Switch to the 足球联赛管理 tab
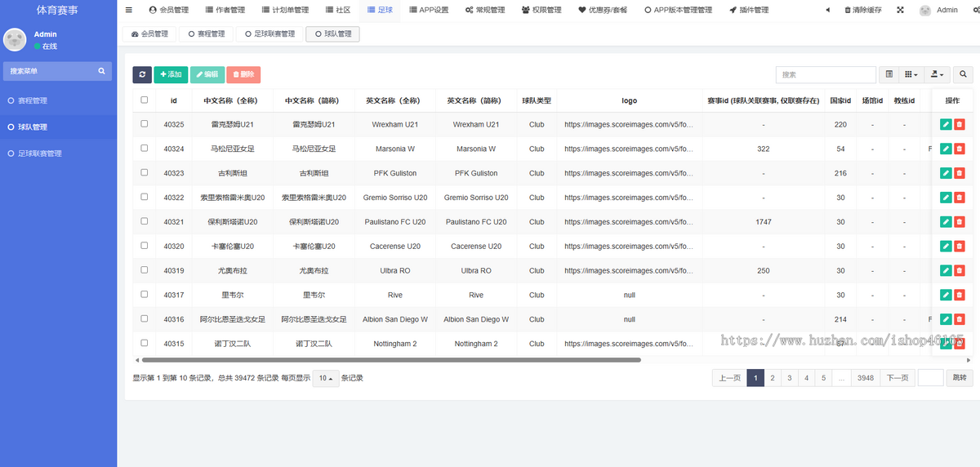Image resolution: width=980 pixels, height=467 pixels. pos(268,34)
